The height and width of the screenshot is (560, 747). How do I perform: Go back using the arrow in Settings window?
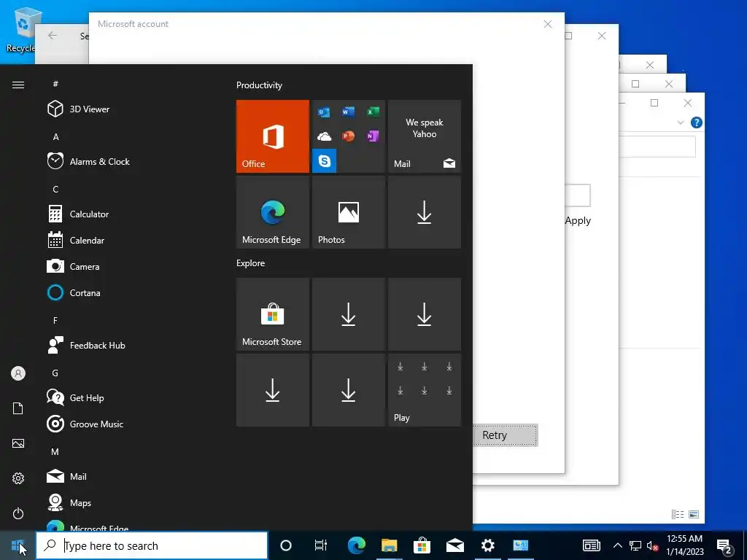click(x=53, y=35)
